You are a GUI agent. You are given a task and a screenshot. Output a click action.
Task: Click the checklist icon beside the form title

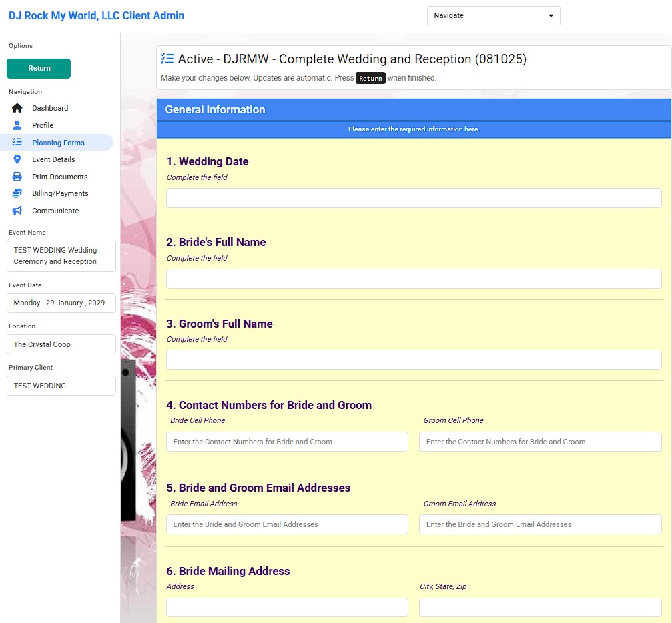pyautogui.click(x=167, y=59)
